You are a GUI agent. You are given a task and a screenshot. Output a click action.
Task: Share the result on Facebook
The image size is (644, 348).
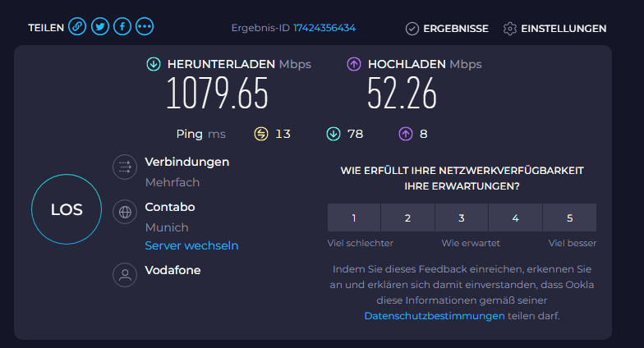coord(122,26)
